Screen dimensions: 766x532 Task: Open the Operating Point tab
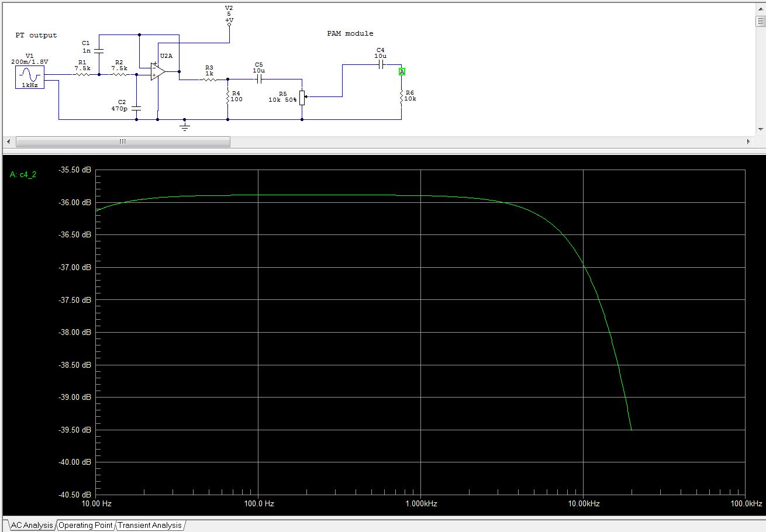pos(86,525)
